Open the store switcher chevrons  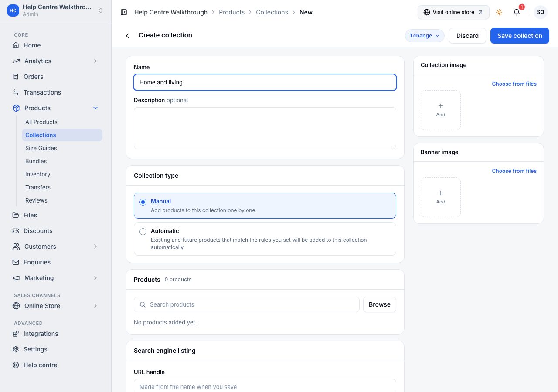click(101, 10)
